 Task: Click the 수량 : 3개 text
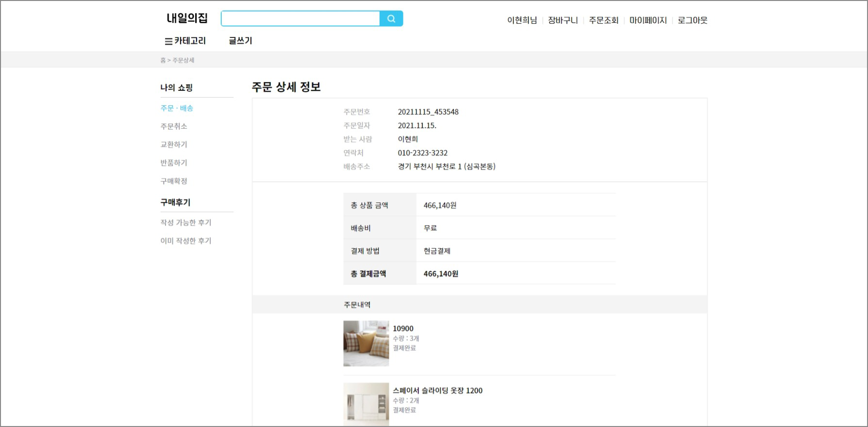406,339
